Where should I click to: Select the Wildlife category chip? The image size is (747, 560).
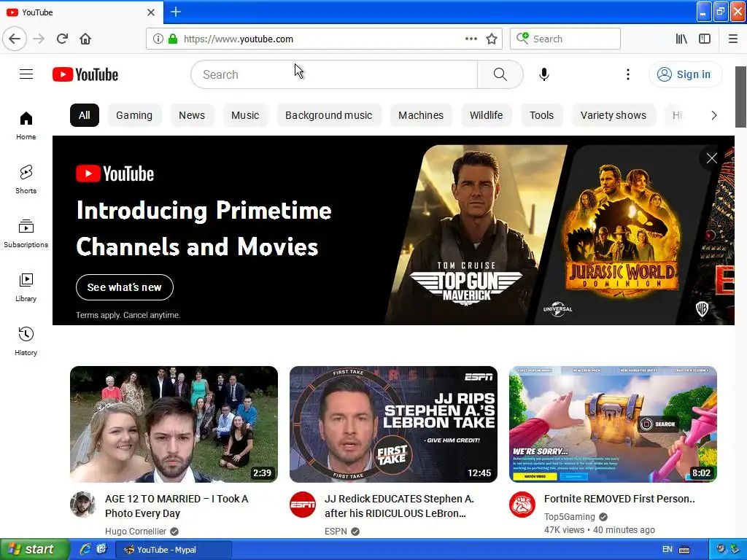(x=486, y=115)
